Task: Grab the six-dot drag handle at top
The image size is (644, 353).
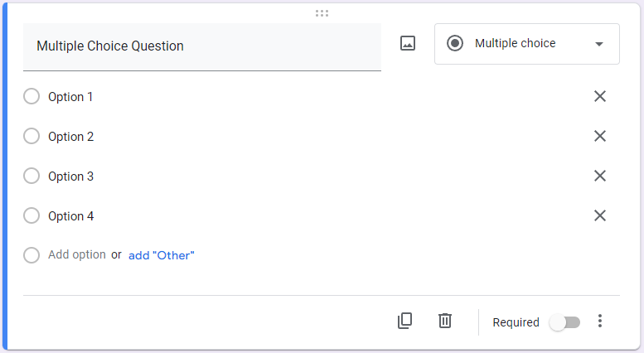Action: (x=322, y=13)
